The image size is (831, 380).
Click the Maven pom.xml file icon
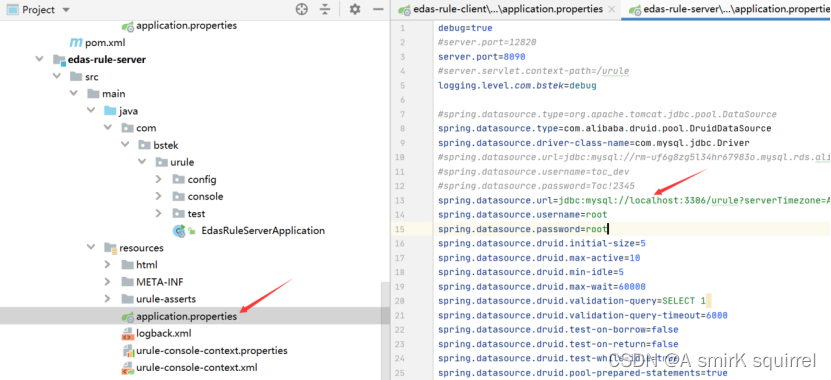(x=76, y=42)
